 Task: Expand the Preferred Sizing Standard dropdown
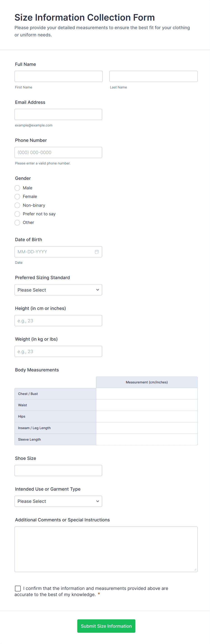click(x=58, y=290)
